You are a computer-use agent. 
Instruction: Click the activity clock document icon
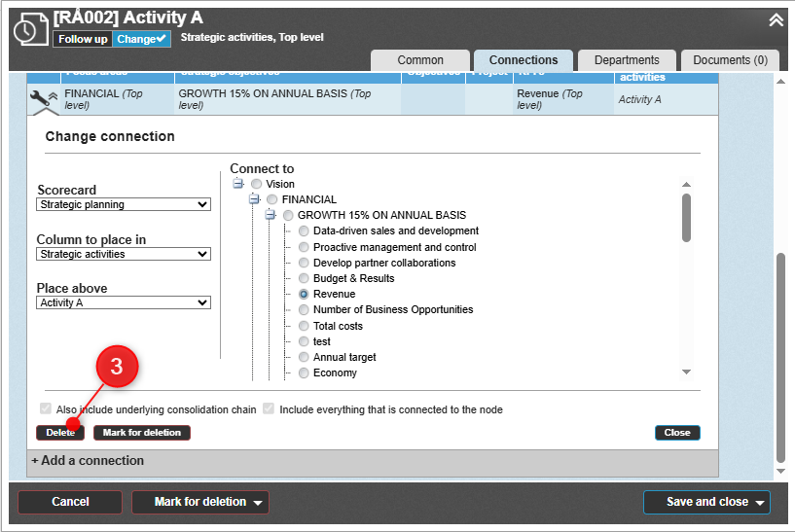tap(27, 30)
